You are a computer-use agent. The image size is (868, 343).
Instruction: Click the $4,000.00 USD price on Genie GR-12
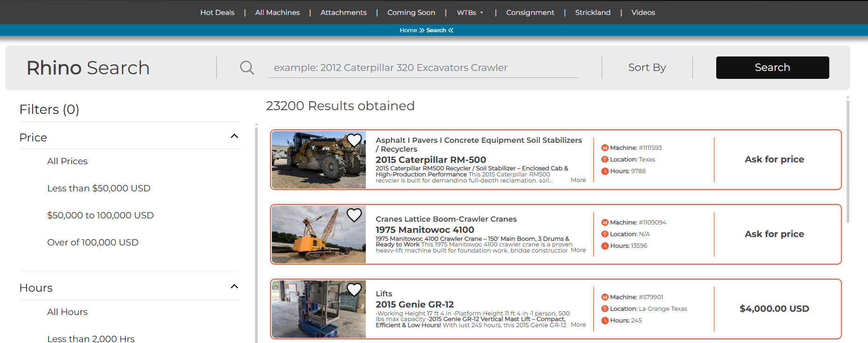pyautogui.click(x=774, y=309)
